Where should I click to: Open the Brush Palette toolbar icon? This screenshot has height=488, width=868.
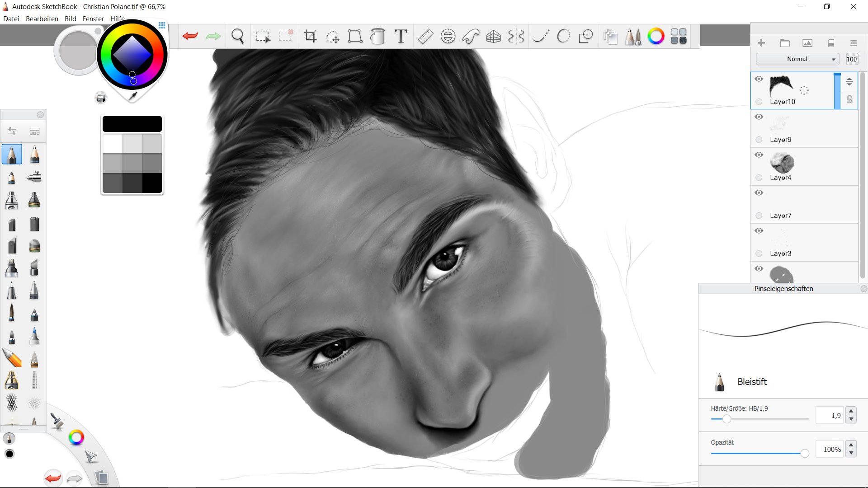point(633,36)
